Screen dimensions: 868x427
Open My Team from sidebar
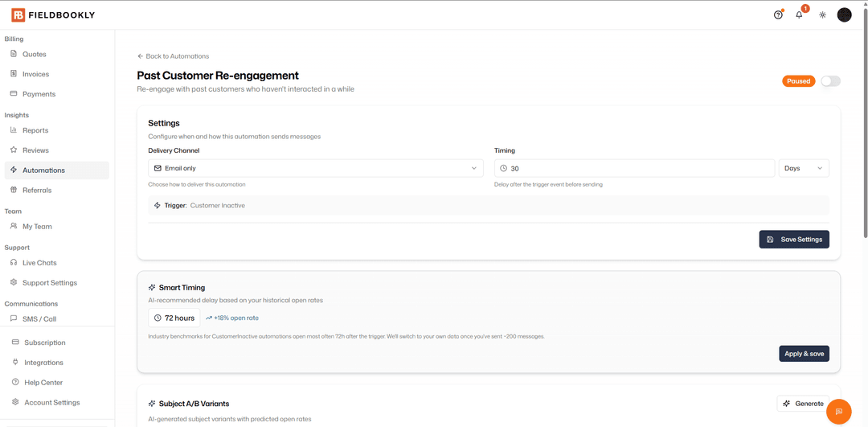point(56,226)
